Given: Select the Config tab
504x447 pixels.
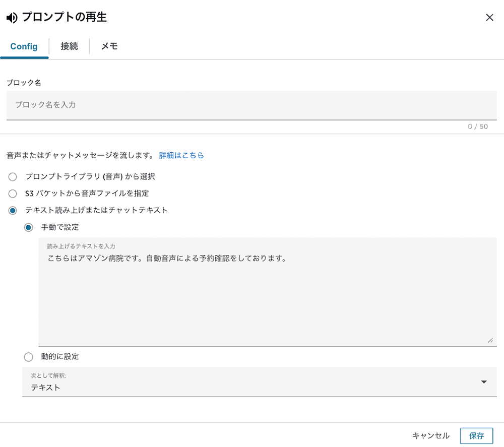Looking at the screenshot, I should coord(24,46).
